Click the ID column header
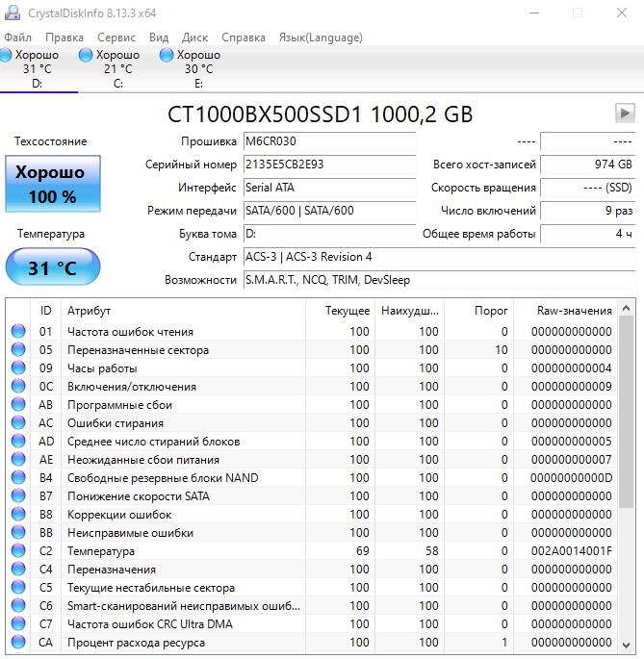The width and height of the screenshot is (644, 659). (45, 311)
